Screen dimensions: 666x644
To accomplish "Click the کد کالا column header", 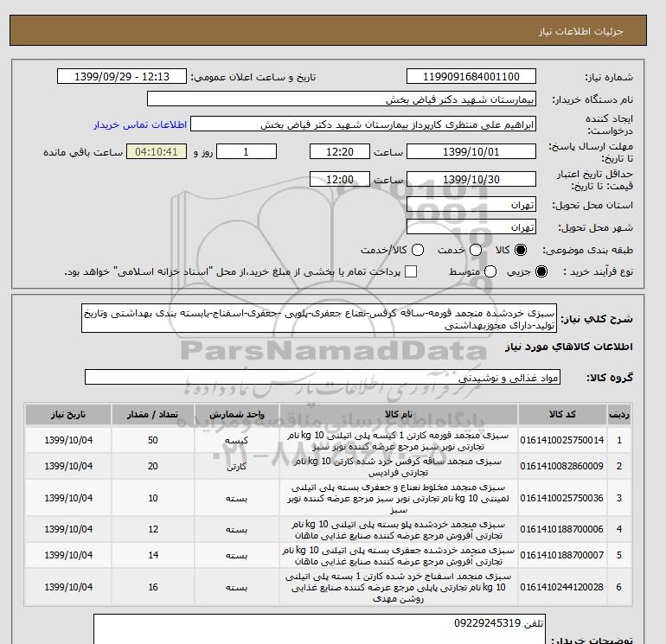I will [x=562, y=414].
